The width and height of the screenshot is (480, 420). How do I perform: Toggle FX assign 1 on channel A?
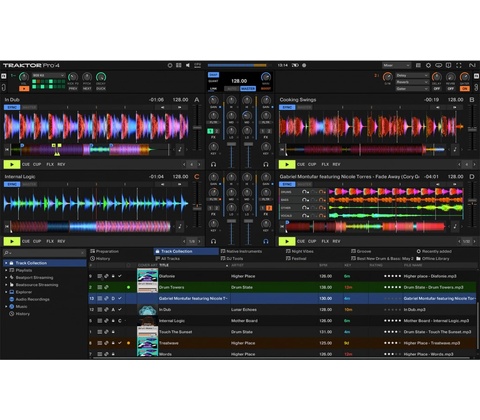pos(210,131)
